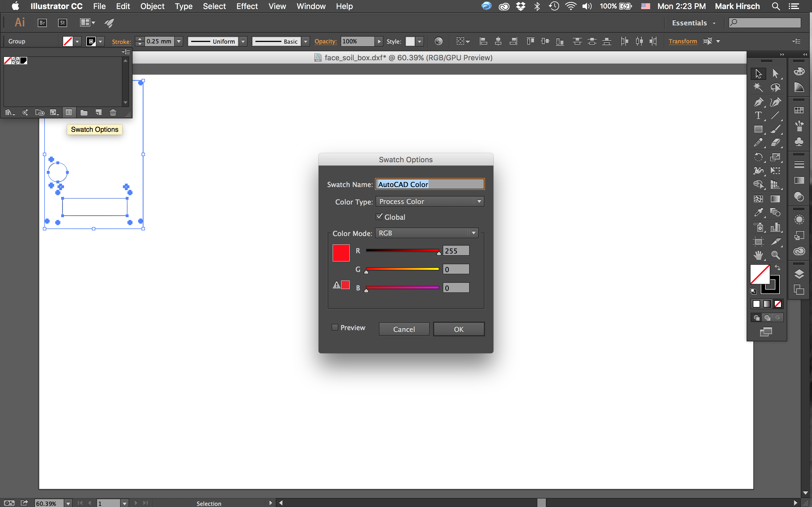Click the Cancel button
812x507 pixels.
(x=404, y=329)
